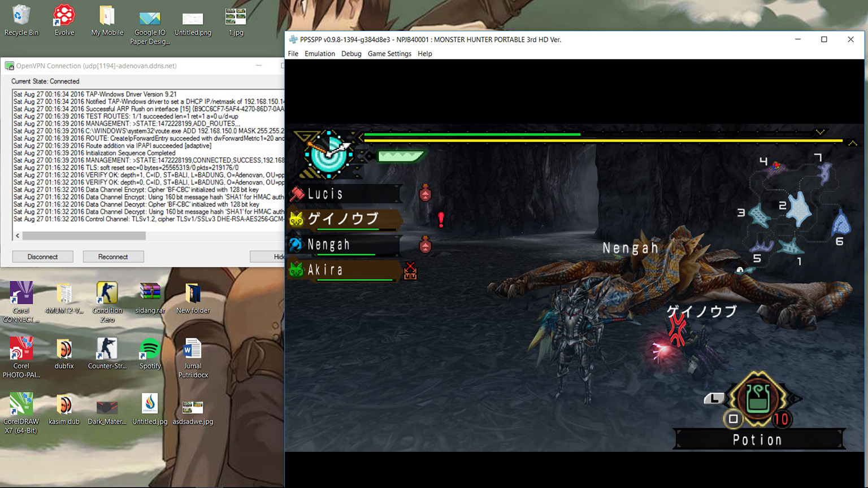Open the Debug menu in PPSSPP

[351, 54]
